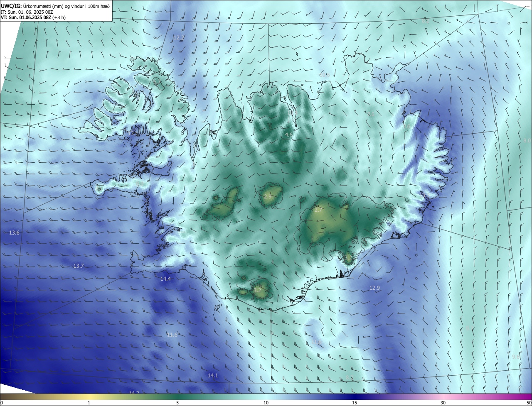Click the 5 tick on the color scale
The image size is (532, 406).
177,403
